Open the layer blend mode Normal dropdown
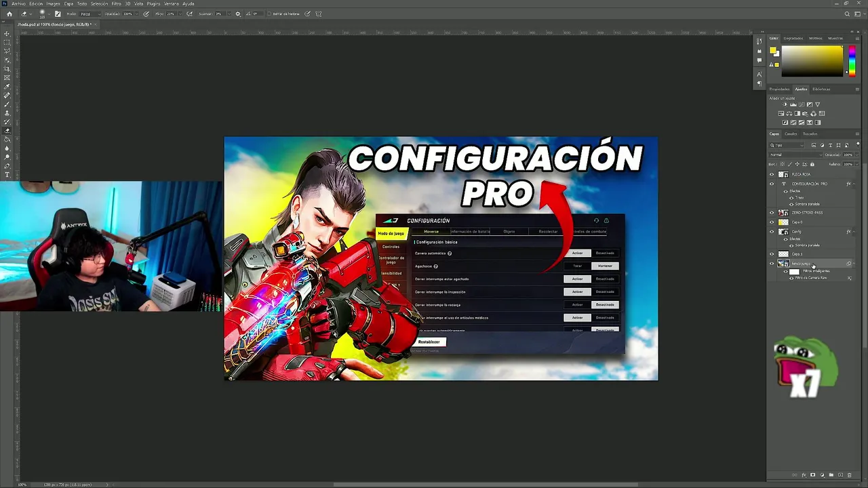 [796, 155]
